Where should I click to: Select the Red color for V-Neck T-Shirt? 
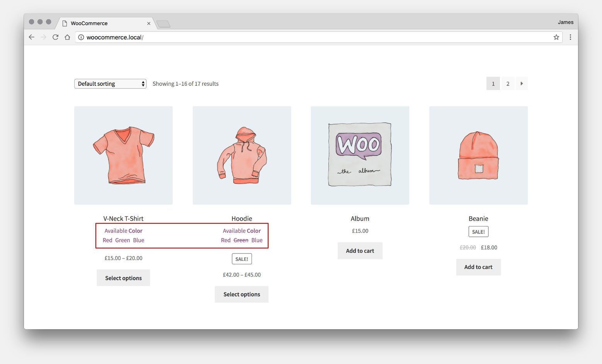point(107,240)
